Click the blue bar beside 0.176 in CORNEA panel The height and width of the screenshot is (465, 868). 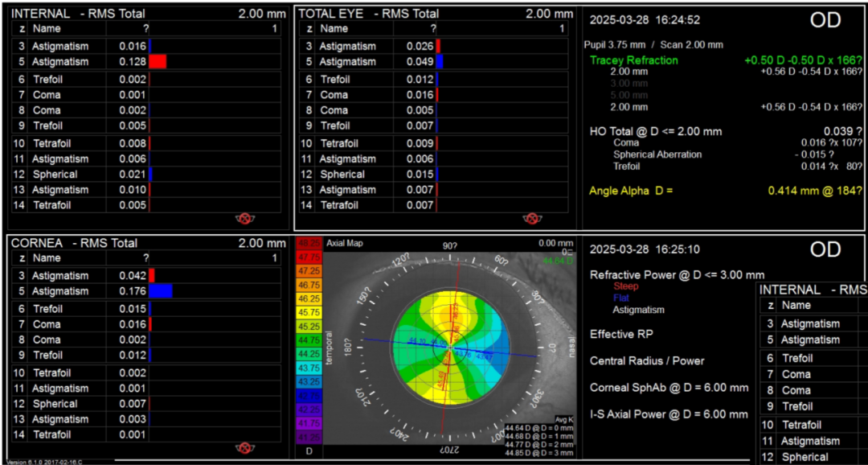[x=161, y=291]
